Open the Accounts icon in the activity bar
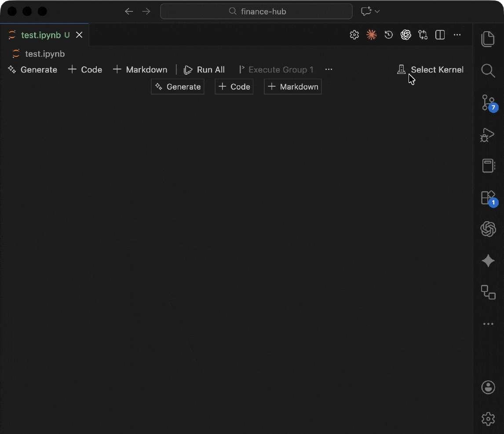The width and height of the screenshot is (504, 434). click(x=488, y=387)
